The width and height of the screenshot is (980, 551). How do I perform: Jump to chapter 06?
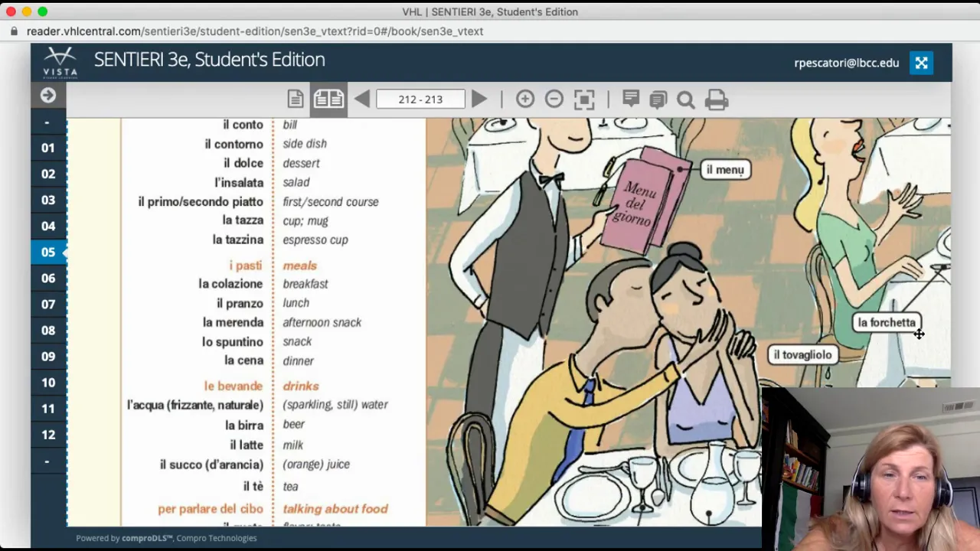click(48, 278)
